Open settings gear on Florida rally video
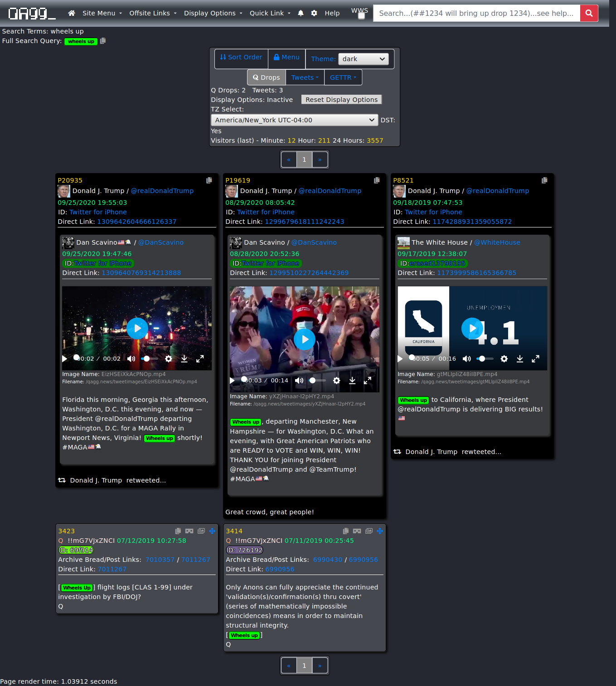This screenshot has width=616, height=686. [x=169, y=359]
